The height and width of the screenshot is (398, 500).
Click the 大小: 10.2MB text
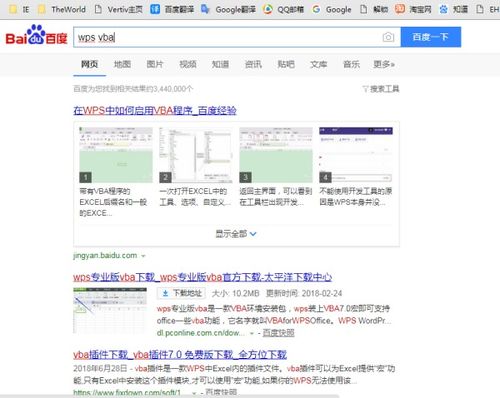(235, 293)
